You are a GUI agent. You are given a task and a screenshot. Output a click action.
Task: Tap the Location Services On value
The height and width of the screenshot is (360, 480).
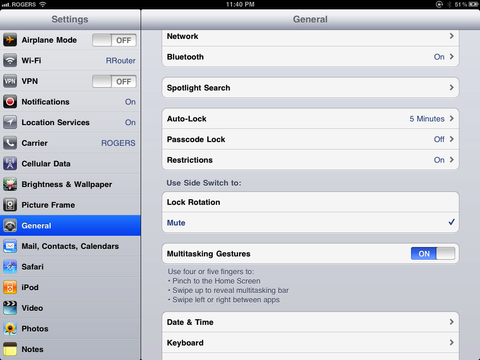tap(130, 122)
